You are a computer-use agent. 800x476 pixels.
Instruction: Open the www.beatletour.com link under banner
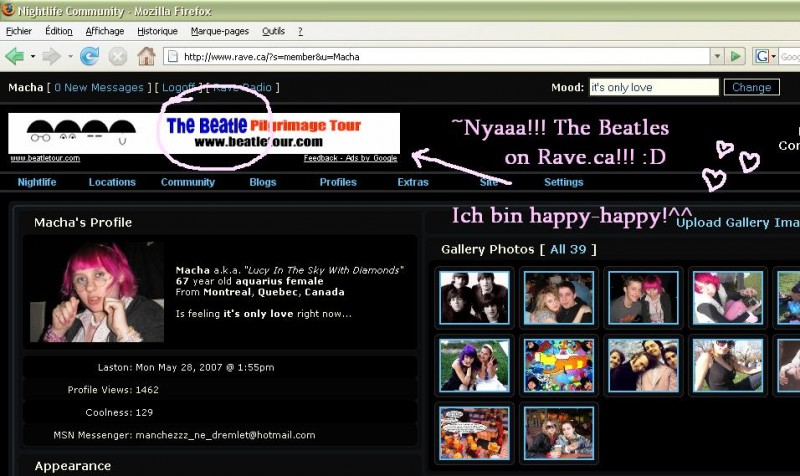(45, 158)
